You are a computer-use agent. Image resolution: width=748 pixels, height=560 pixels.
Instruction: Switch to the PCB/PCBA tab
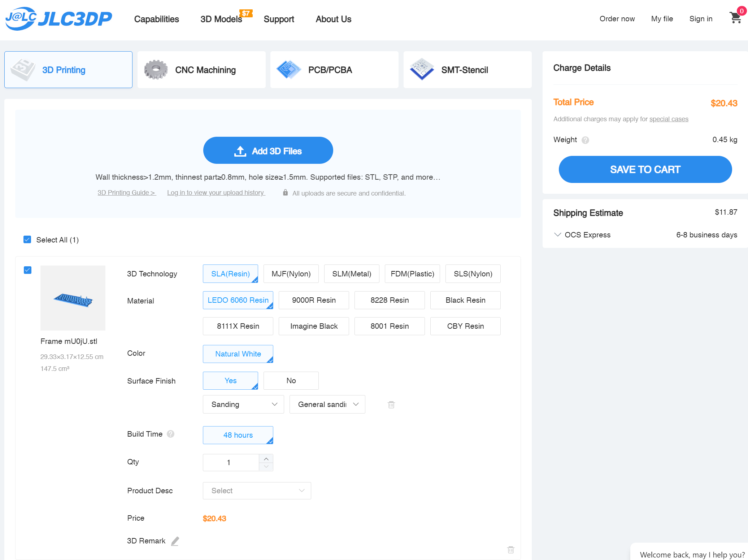tap(334, 70)
